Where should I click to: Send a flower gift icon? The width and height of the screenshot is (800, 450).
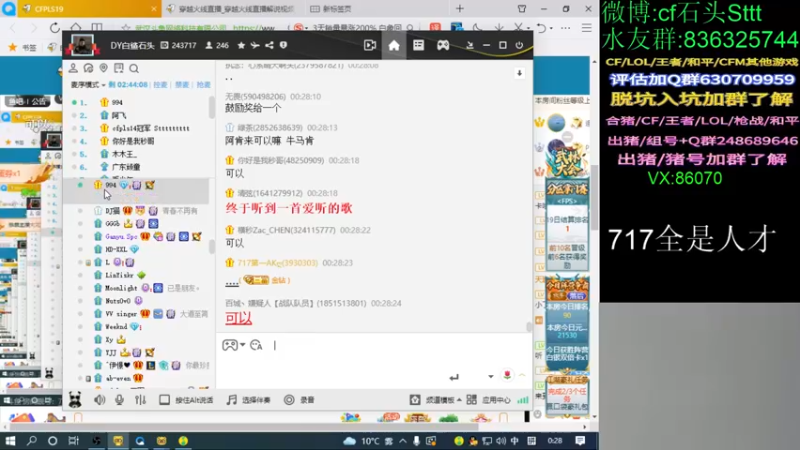(507, 376)
